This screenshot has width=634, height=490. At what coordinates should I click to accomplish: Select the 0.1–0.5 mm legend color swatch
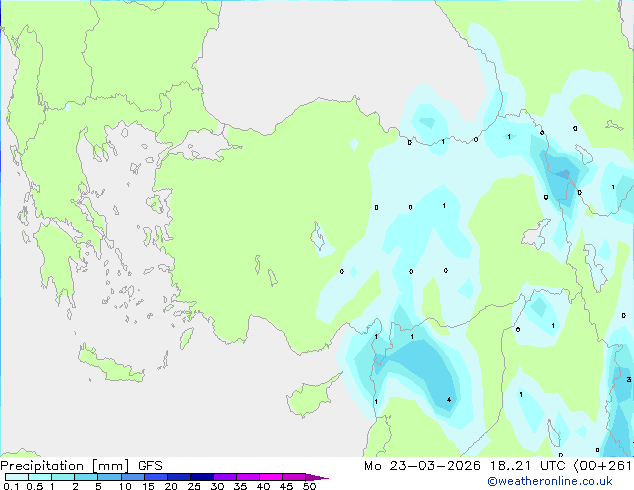point(17,477)
